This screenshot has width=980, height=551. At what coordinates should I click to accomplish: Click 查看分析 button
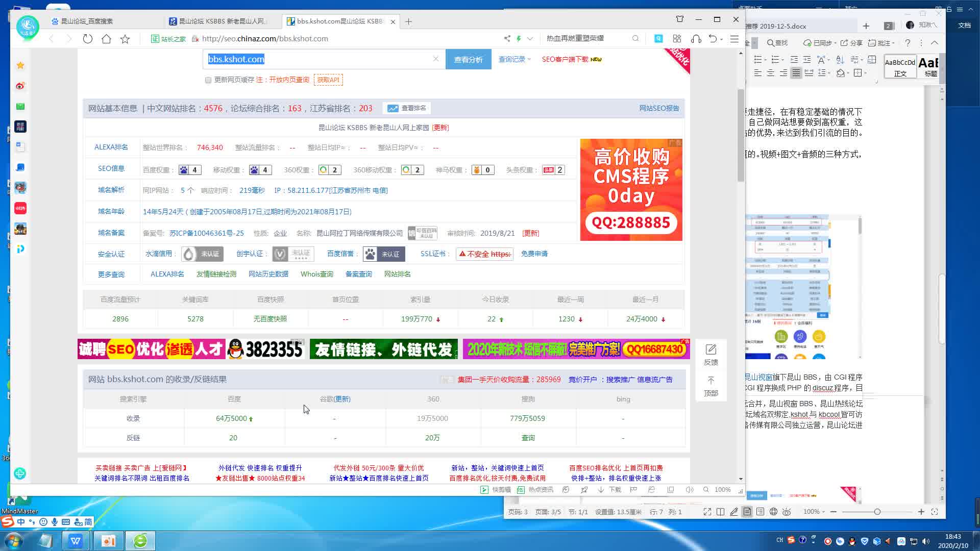coord(469,60)
